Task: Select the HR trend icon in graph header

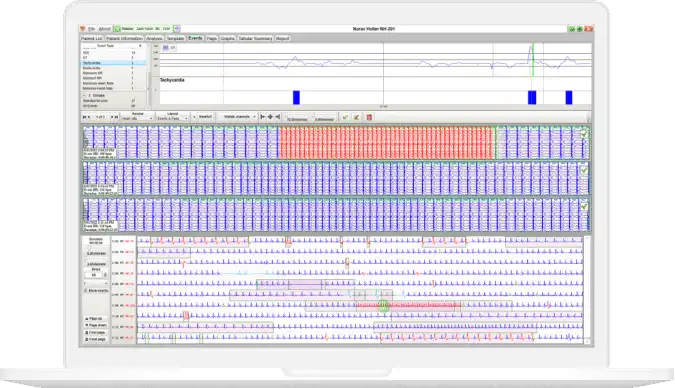Action: [x=166, y=48]
